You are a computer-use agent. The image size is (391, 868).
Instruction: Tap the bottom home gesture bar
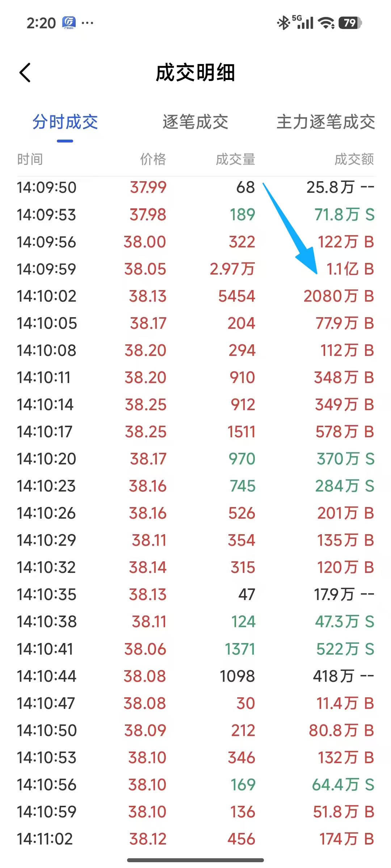(195, 860)
